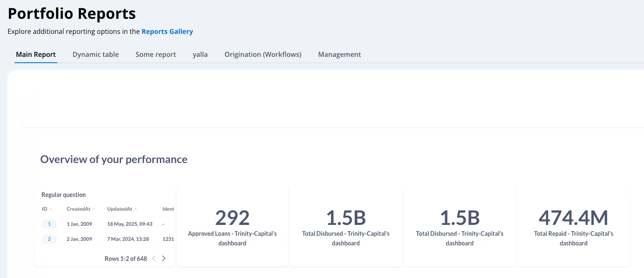
Task: Sort by CreatedAt column arrow
Action: tap(94, 209)
